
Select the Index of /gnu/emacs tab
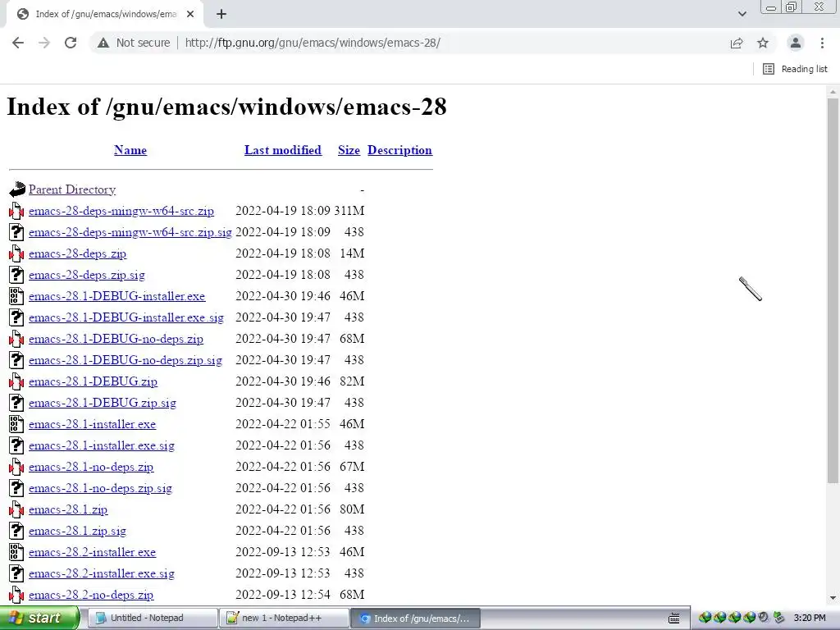pos(106,15)
